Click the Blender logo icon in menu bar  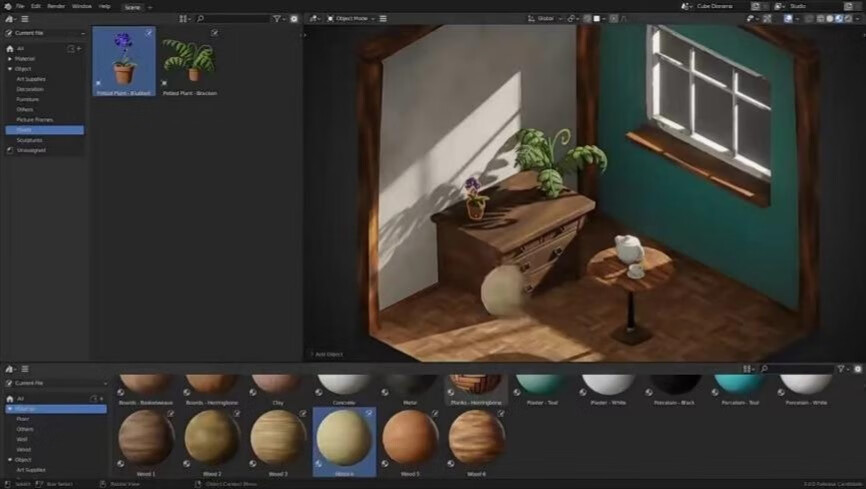tap(7, 6)
